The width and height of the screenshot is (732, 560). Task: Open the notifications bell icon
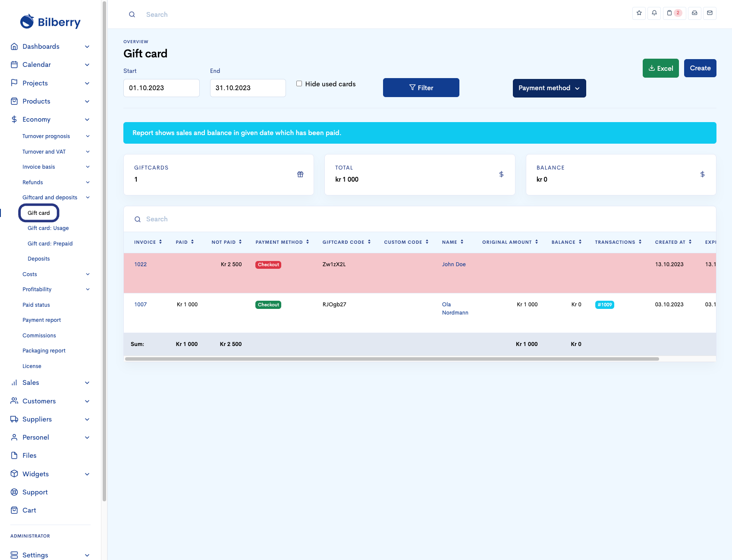click(654, 13)
